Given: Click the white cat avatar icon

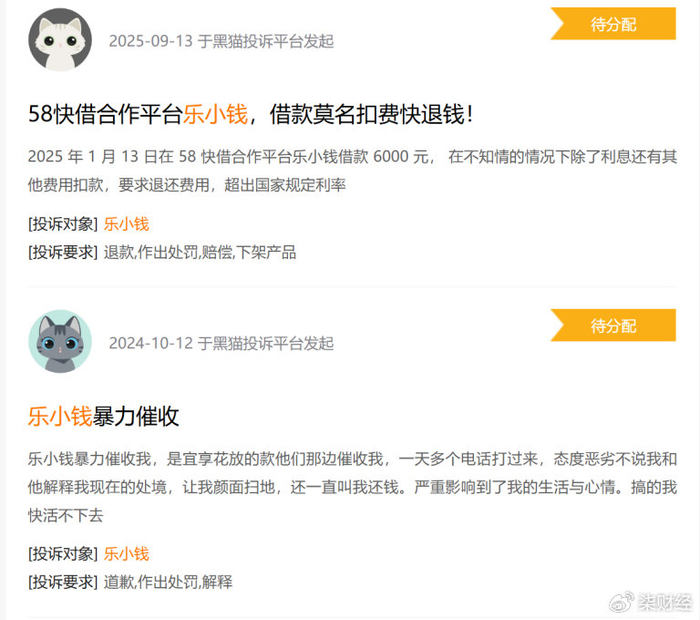Looking at the screenshot, I should (60, 40).
